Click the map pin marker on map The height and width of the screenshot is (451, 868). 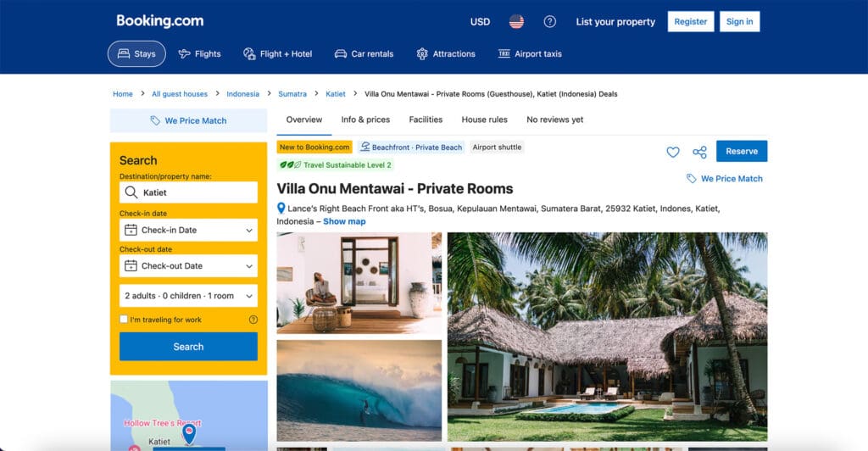click(189, 434)
